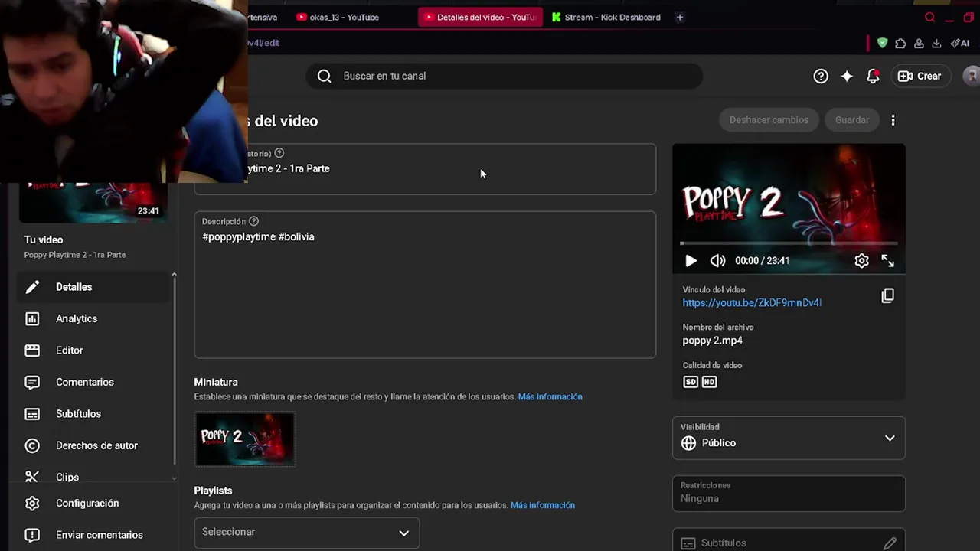Click the Descripción help question mark icon
Image resolution: width=980 pixels, height=551 pixels.
tap(253, 221)
